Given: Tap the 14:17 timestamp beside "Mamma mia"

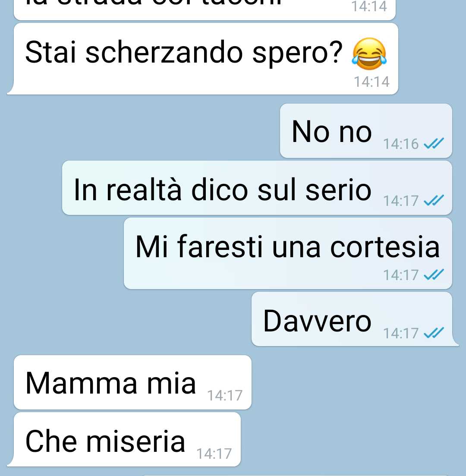Looking at the screenshot, I should pyautogui.click(x=225, y=395).
